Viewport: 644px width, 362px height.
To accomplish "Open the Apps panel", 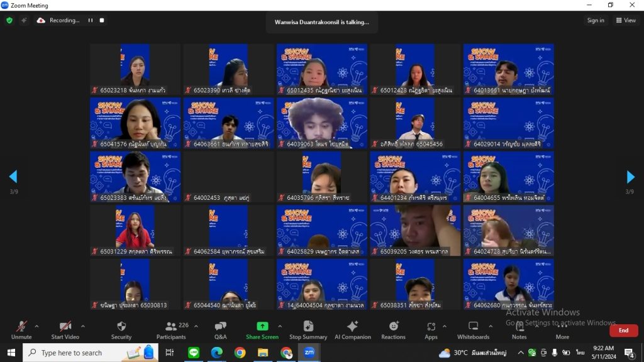I will coord(431,330).
